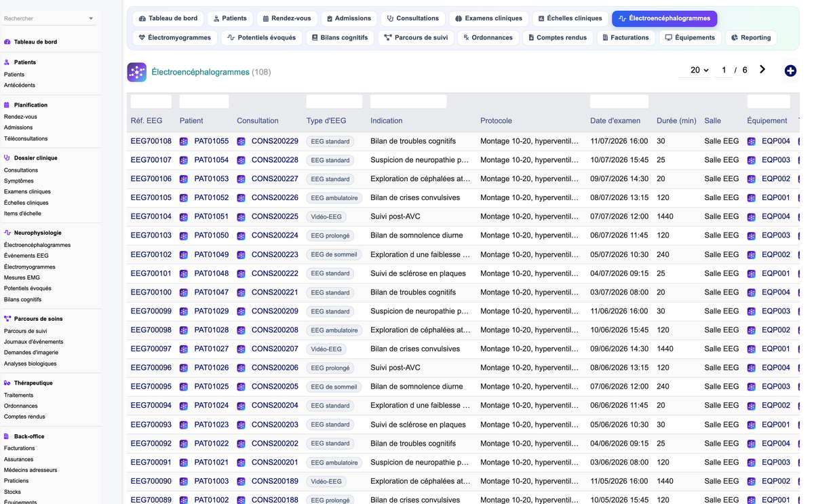This screenshot has width=814, height=504.
Task: Click patient icon next to PAT01047
Action: [x=184, y=292]
